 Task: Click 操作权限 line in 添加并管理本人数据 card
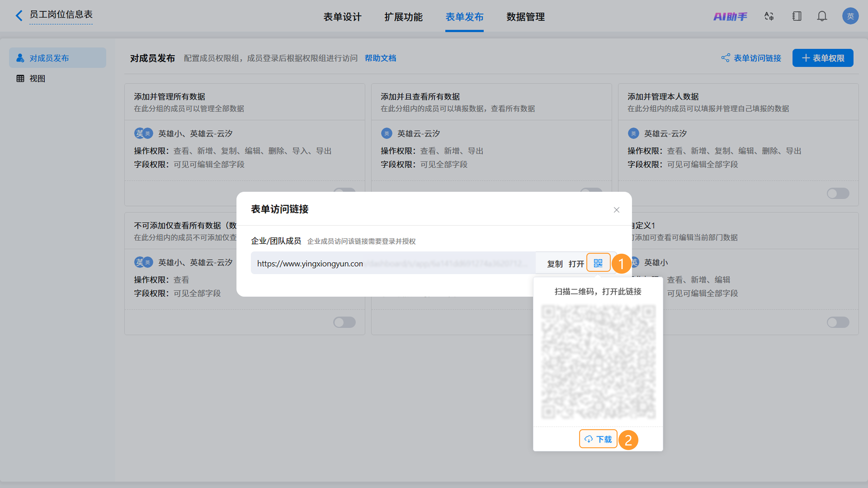click(x=714, y=151)
